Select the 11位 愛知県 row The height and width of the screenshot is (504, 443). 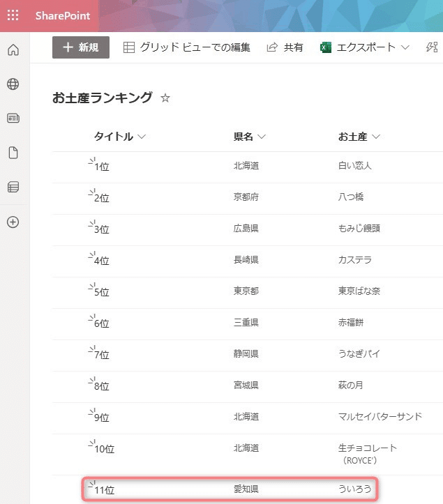point(230,489)
